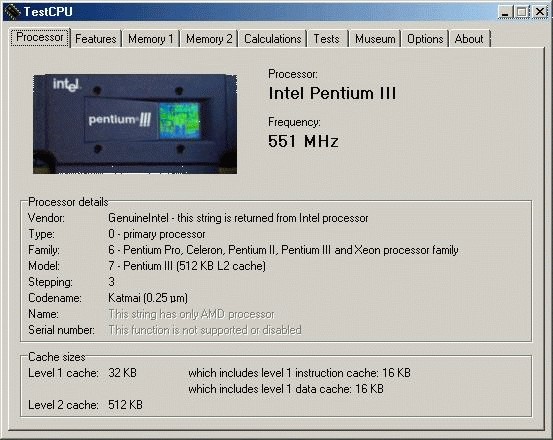Go to the Museum tab
The width and height of the screenshot is (553, 440).
click(375, 39)
